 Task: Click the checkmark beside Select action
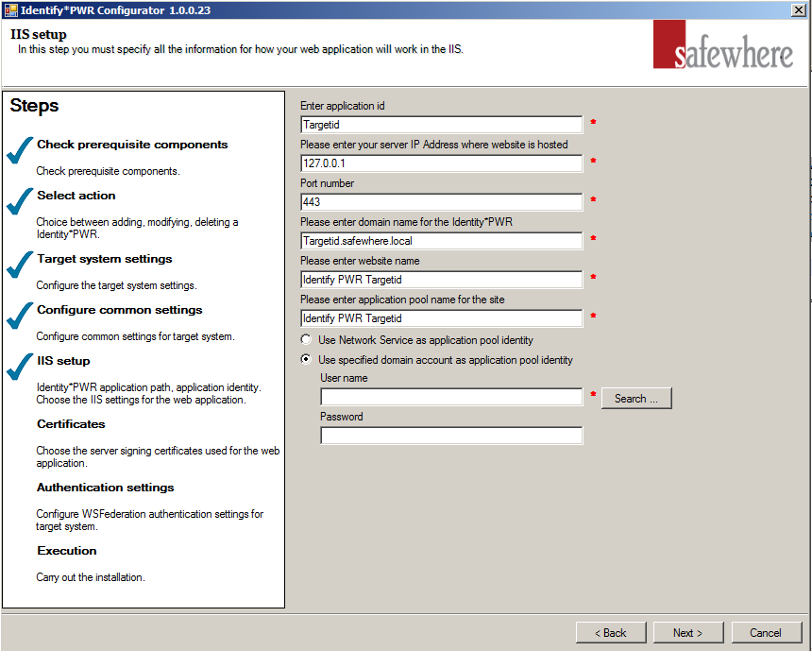20,201
